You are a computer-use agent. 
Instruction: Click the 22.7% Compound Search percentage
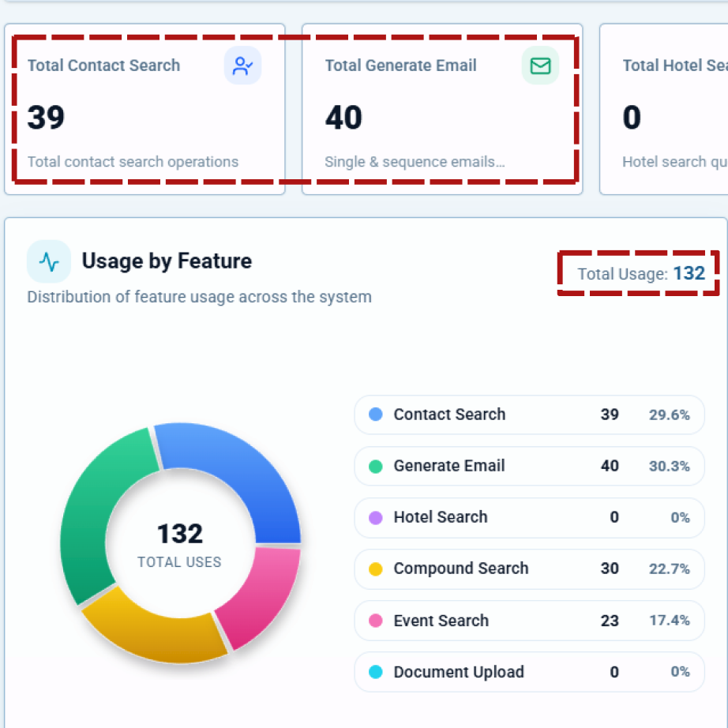[669, 569]
